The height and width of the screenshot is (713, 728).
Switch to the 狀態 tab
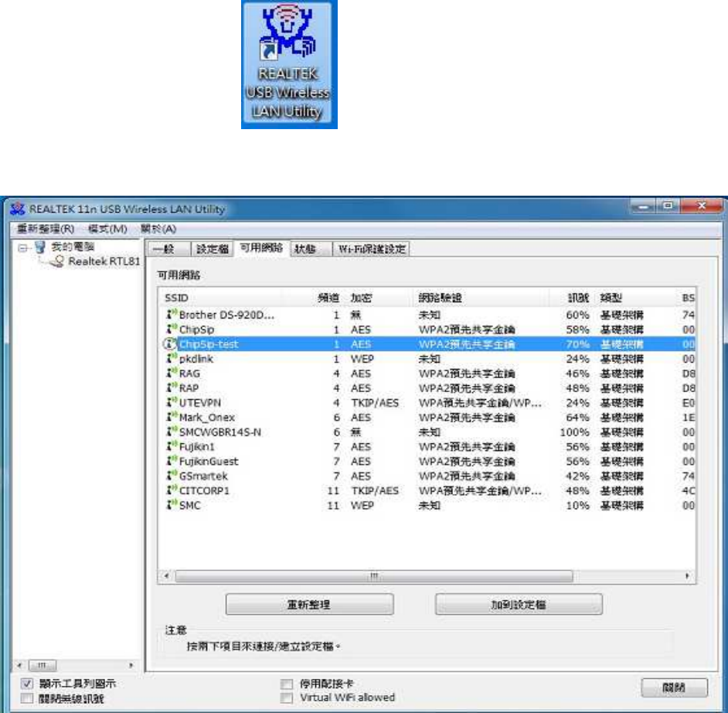(x=310, y=249)
